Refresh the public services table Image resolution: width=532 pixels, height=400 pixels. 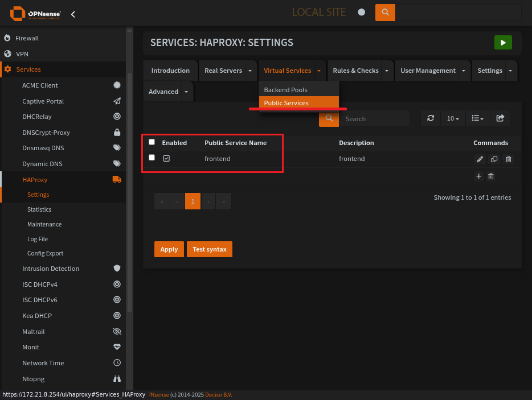(431, 118)
